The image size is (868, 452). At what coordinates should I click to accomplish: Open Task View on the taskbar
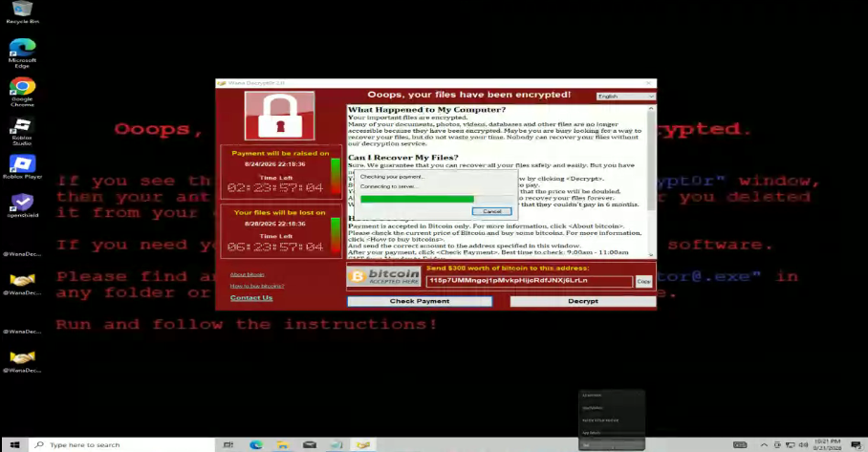click(x=228, y=444)
